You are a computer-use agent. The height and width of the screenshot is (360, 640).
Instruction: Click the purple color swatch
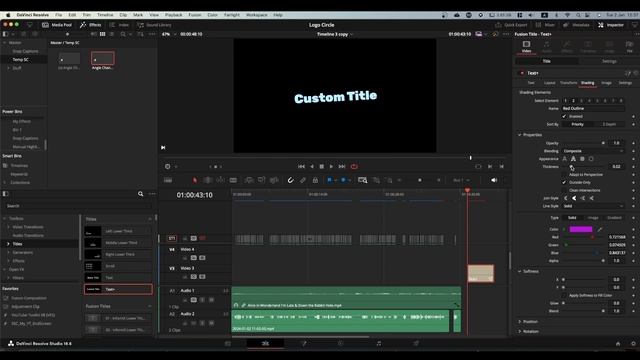tap(581, 229)
